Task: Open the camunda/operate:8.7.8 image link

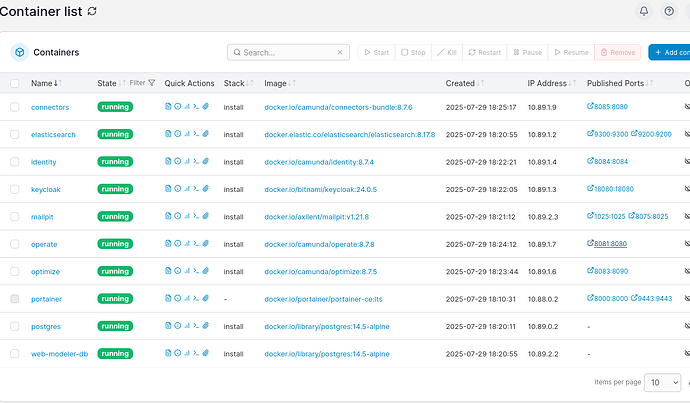Action: (x=319, y=244)
